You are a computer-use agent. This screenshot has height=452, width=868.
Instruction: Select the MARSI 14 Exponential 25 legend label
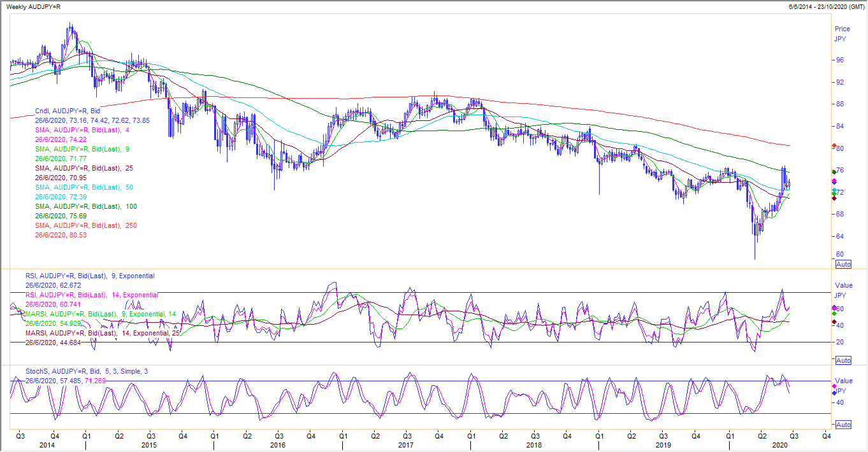point(102,333)
